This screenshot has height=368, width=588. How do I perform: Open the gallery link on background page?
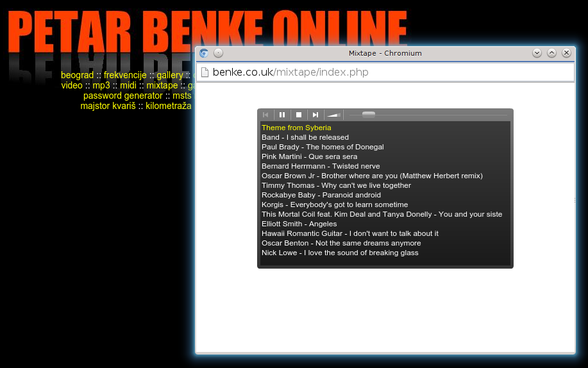coord(170,75)
